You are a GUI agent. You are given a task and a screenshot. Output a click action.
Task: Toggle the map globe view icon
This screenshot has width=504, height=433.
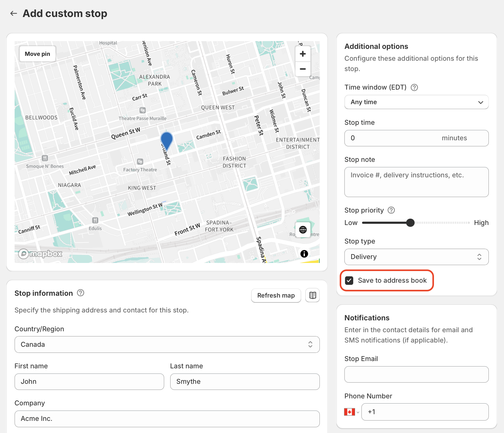point(303,230)
